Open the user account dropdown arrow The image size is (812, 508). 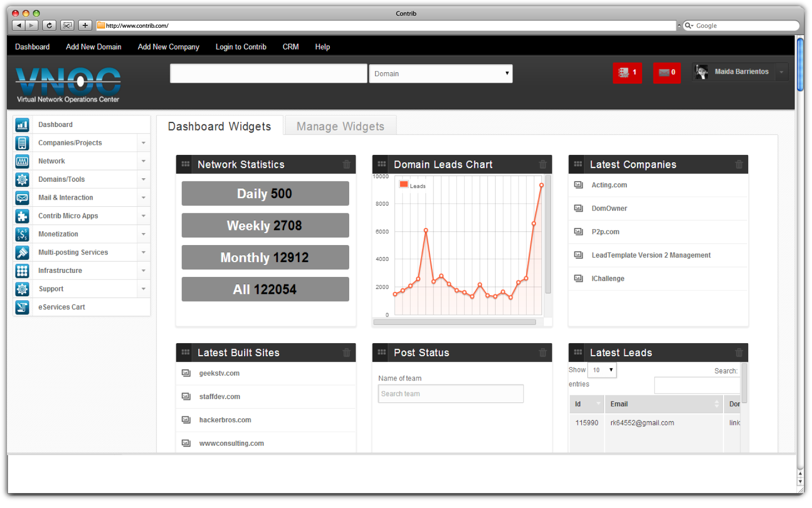[782, 72]
